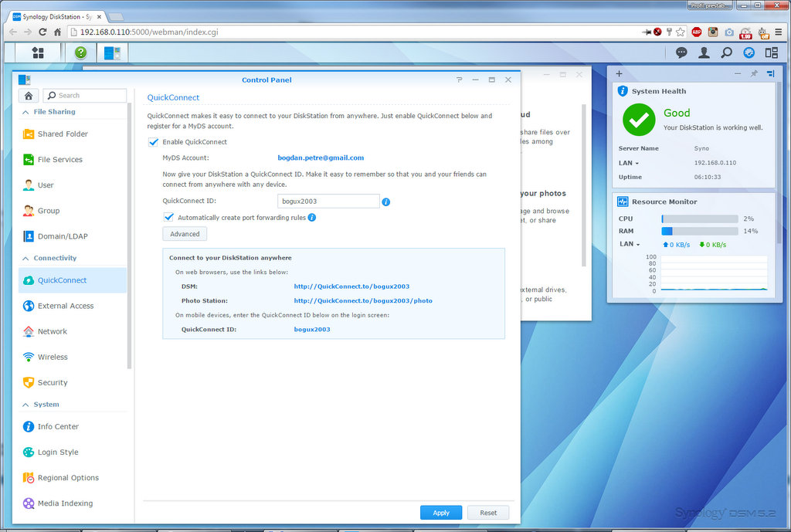This screenshot has width=791, height=532.
Task: Add a widget with the plus icon
Action: point(619,73)
